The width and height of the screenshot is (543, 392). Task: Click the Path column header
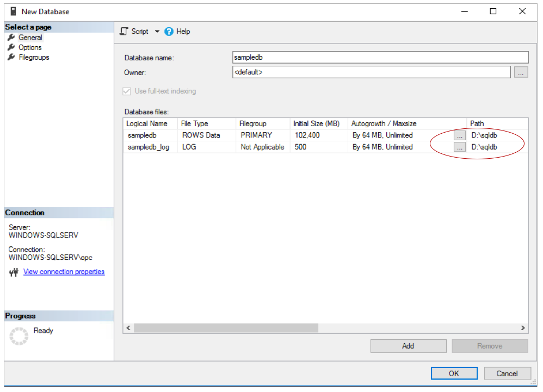[497, 123]
